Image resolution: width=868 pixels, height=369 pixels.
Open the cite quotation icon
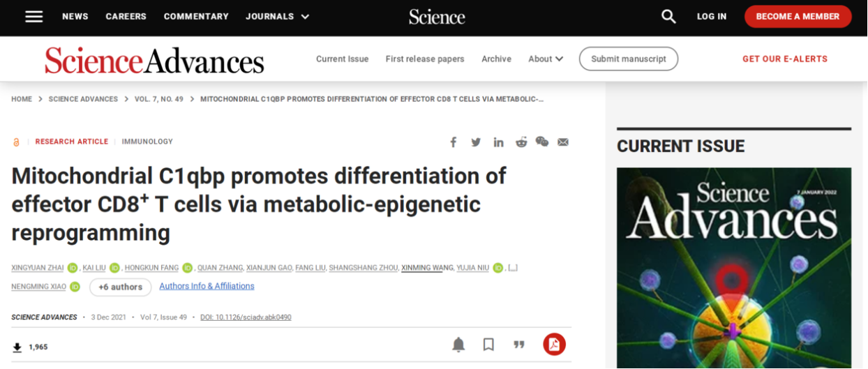click(519, 344)
